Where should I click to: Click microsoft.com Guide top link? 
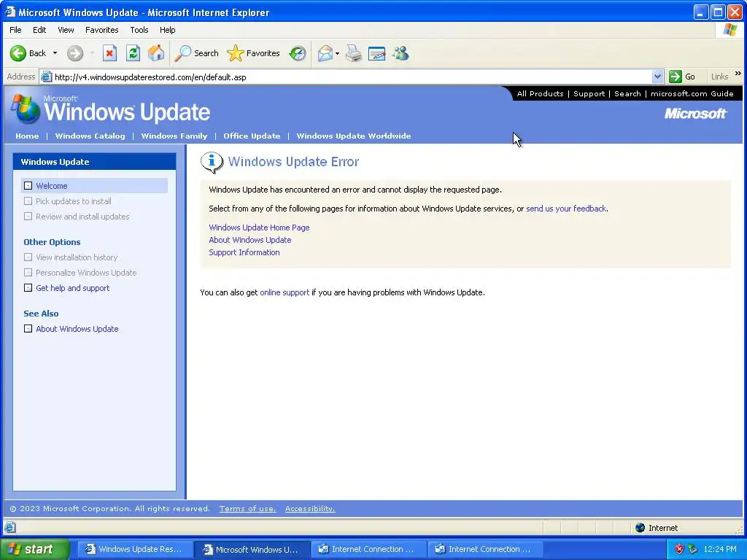coord(692,94)
